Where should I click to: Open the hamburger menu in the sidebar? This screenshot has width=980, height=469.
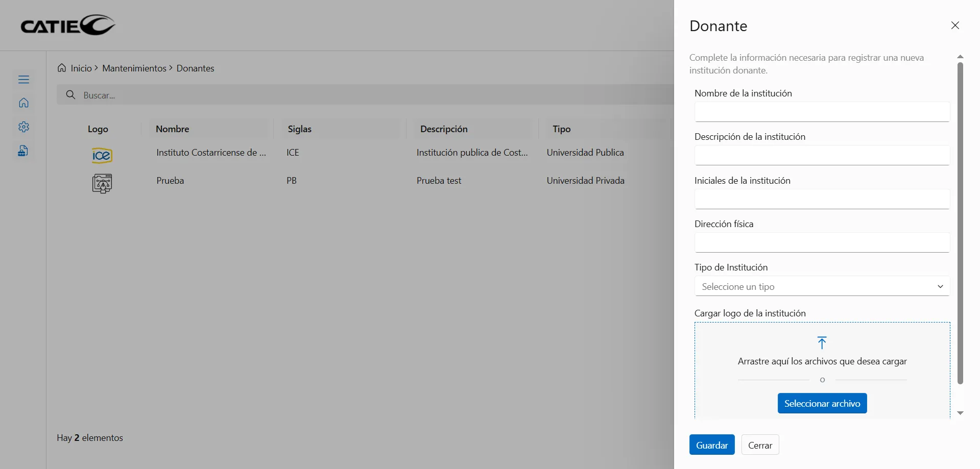coord(23,80)
